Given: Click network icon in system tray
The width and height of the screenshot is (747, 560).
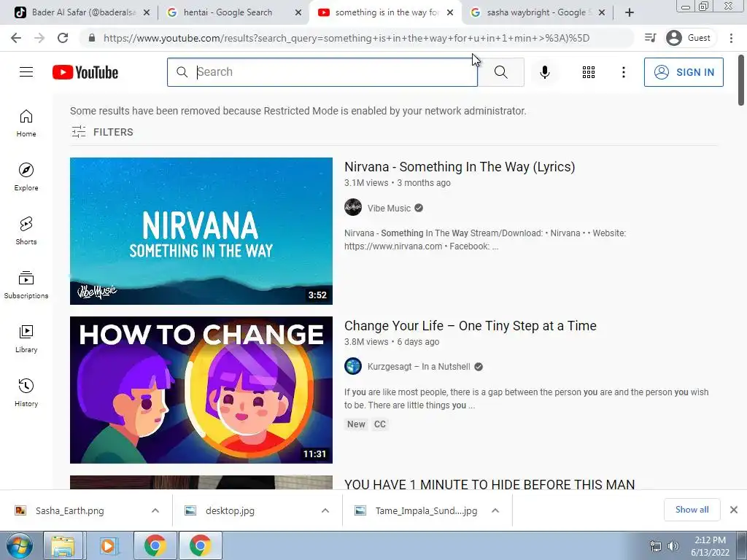Looking at the screenshot, I should click(656, 546).
